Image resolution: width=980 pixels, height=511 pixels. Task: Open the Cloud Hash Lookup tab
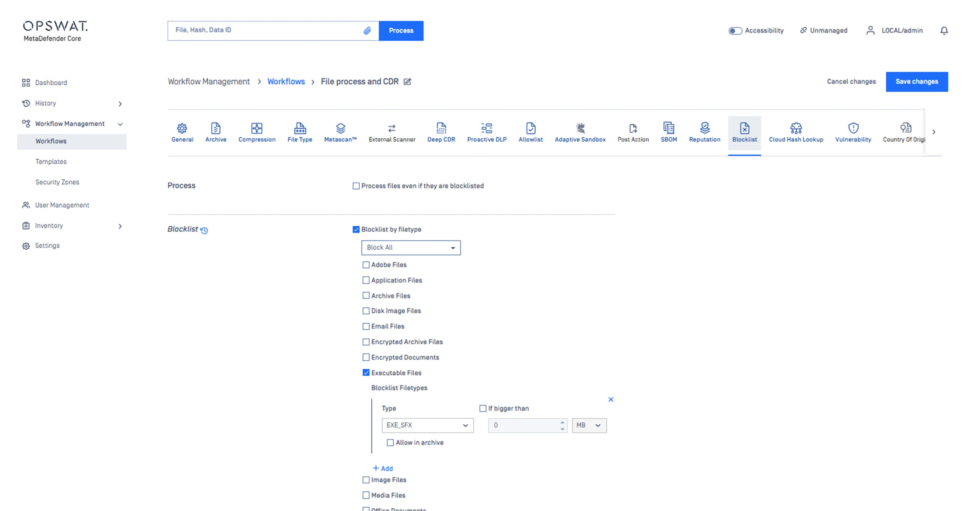point(795,132)
